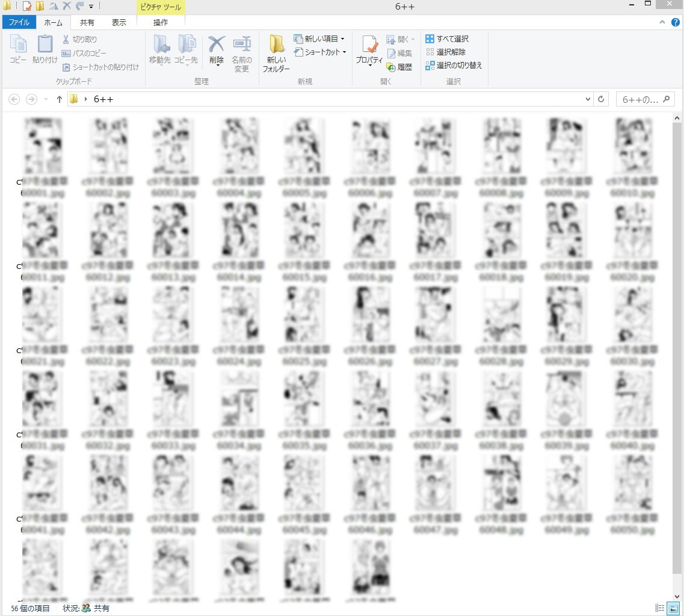The height and width of the screenshot is (616, 684).
Task: Open Help with the question mark icon
Action: pos(675,22)
